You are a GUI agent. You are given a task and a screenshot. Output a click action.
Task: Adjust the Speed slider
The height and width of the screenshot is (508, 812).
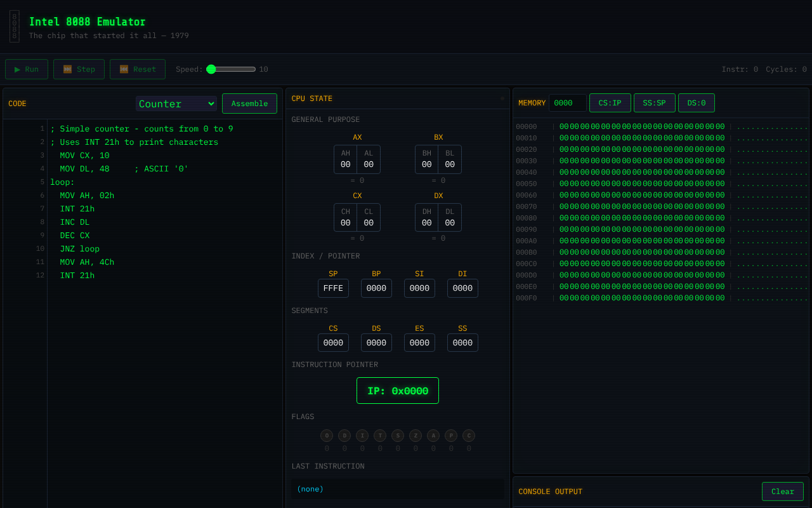(x=231, y=69)
